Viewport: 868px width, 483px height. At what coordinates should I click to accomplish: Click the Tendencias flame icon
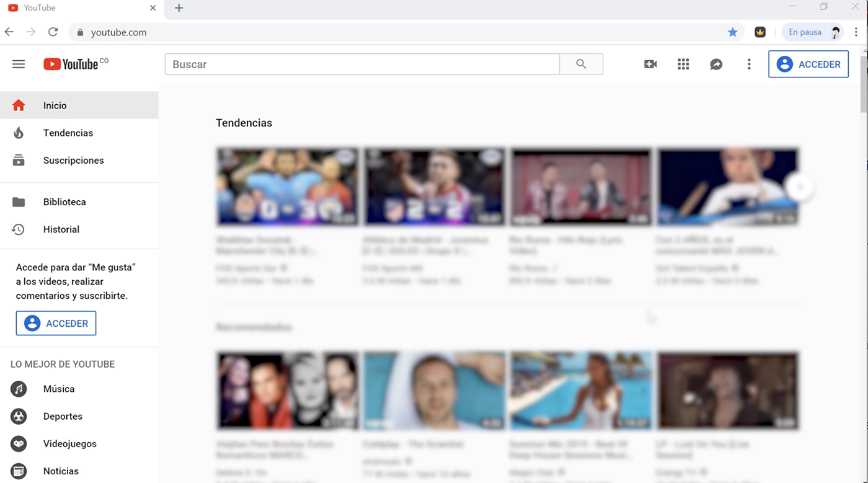click(19, 133)
